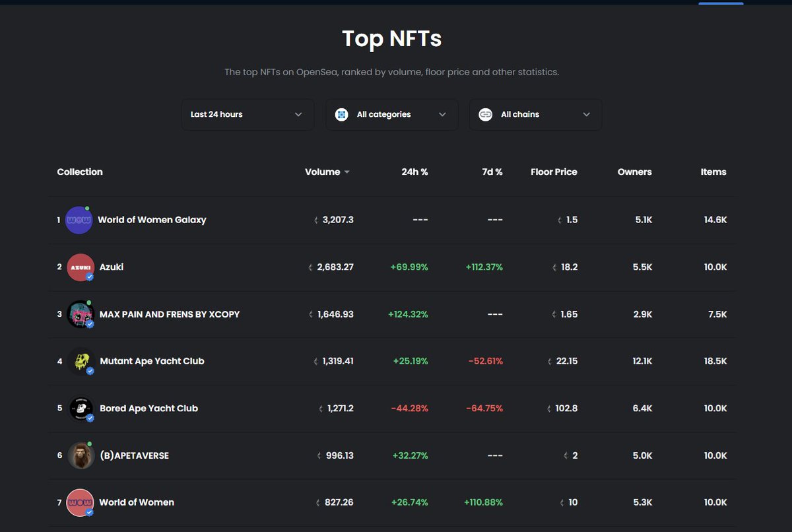Viewport: 792px width, 532px height.
Task: Click the ETH icon beside volume 2,683.27
Action: click(x=310, y=267)
